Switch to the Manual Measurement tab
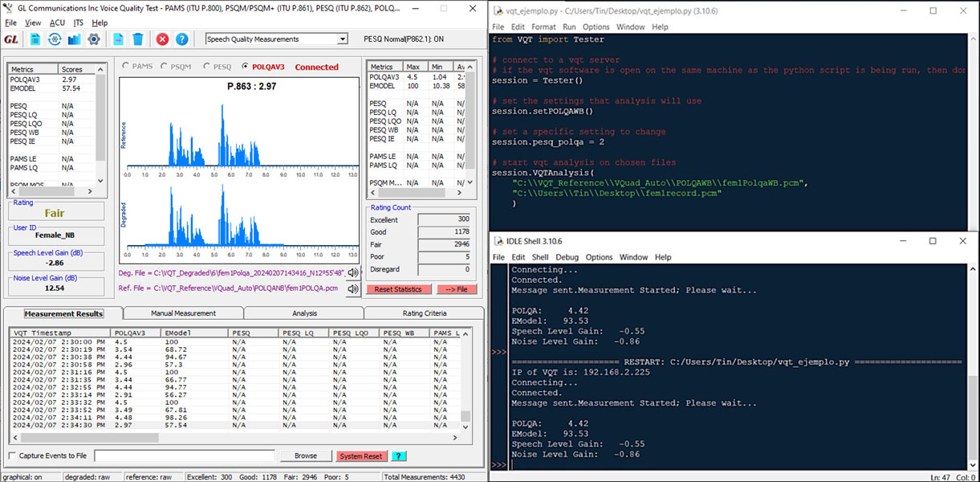980x482 pixels. [x=184, y=313]
